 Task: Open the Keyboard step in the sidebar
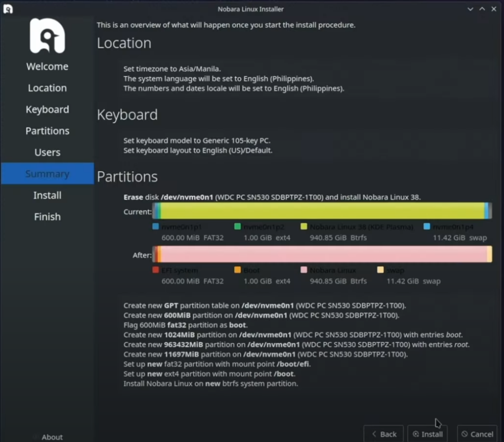coord(47,109)
